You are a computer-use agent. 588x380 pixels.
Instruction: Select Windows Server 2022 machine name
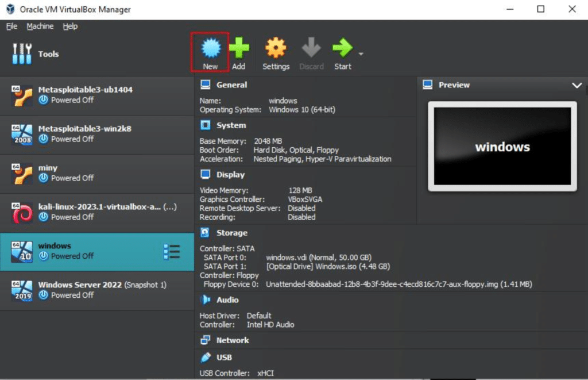(x=80, y=285)
